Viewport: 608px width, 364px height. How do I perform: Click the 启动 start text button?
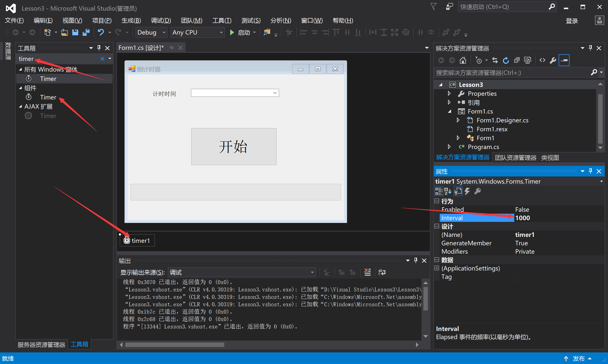point(244,32)
